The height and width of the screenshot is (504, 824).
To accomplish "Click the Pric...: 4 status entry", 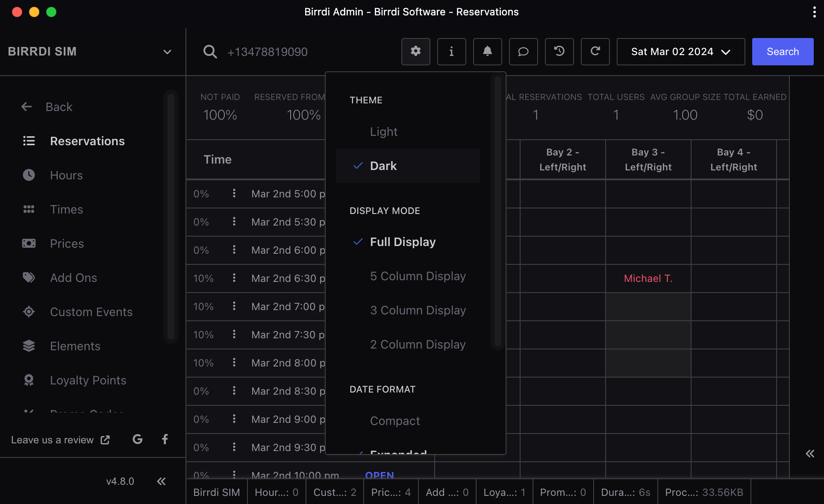I will (x=391, y=492).
